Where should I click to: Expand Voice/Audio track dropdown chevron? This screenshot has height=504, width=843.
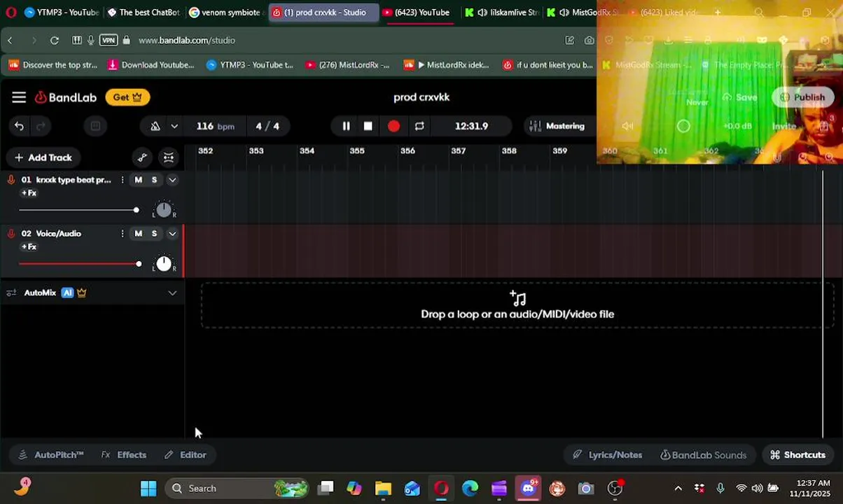click(x=172, y=234)
